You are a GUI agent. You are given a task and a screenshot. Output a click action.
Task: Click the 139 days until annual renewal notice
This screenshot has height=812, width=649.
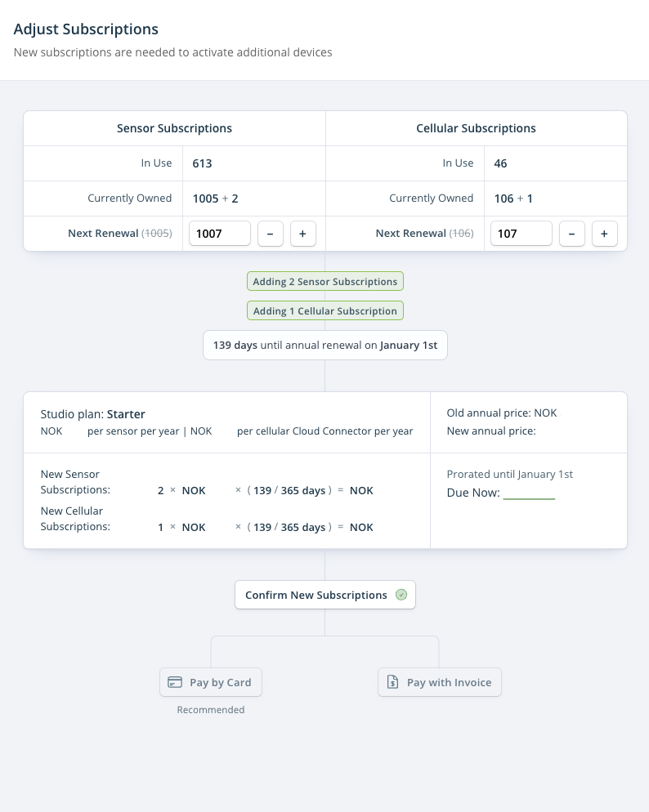click(x=324, y=345)
